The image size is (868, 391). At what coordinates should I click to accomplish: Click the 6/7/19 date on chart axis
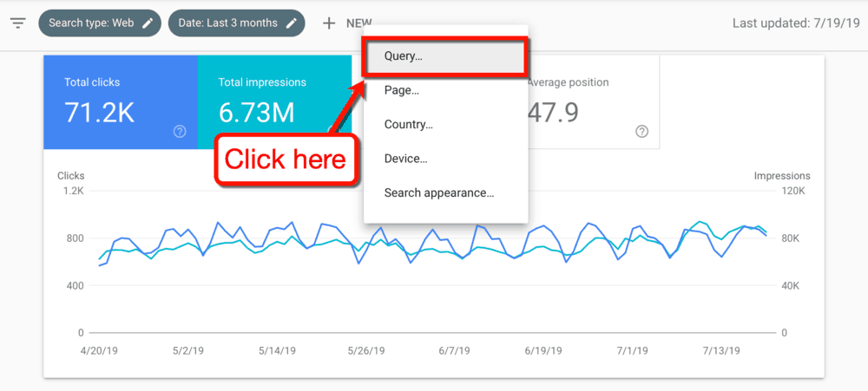coord(454,350)
